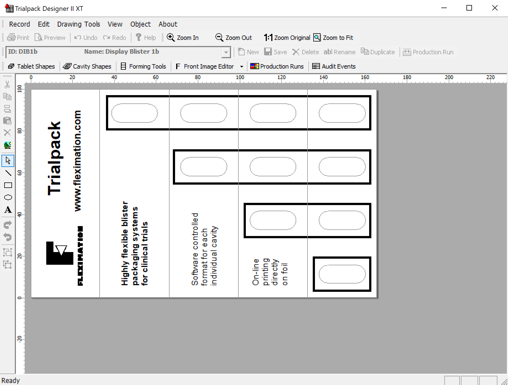Select 'Highly flexible blister' text block

(x=134, y=243)
